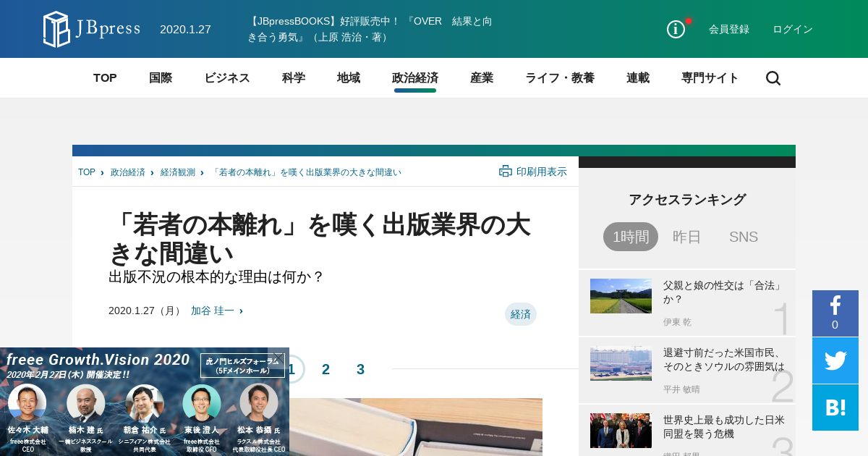Click the freee Growth.Vision 2020 ad banner
Viewport: 868px width, 456px height.
145,402
